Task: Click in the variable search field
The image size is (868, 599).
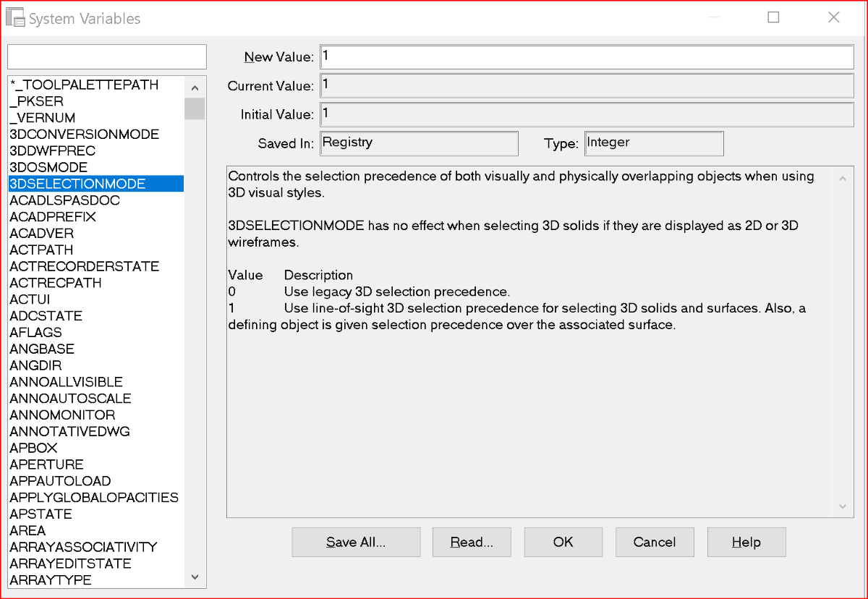Action: [x=107, y=56]
